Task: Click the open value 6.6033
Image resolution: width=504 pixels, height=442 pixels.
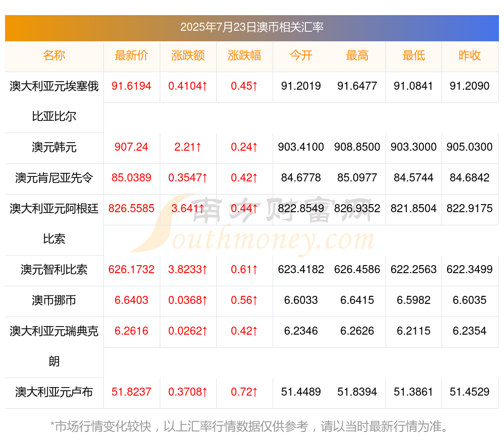Action: (301, 300)
